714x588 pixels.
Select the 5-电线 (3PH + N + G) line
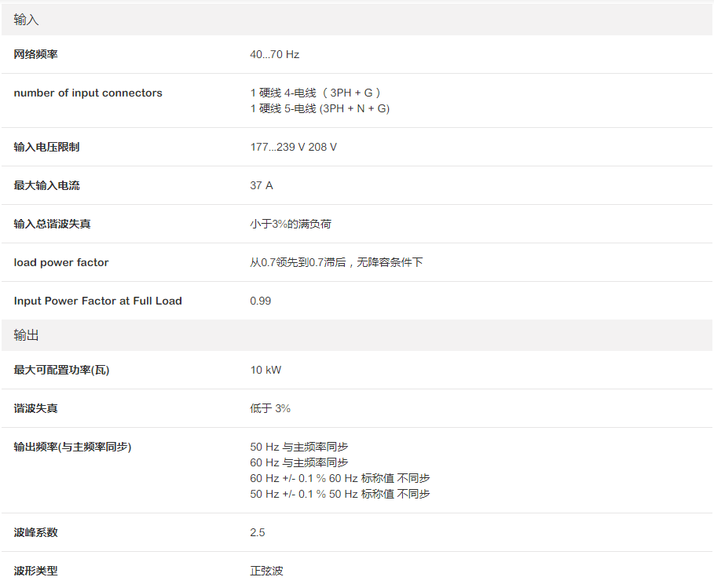pos(320,108)
